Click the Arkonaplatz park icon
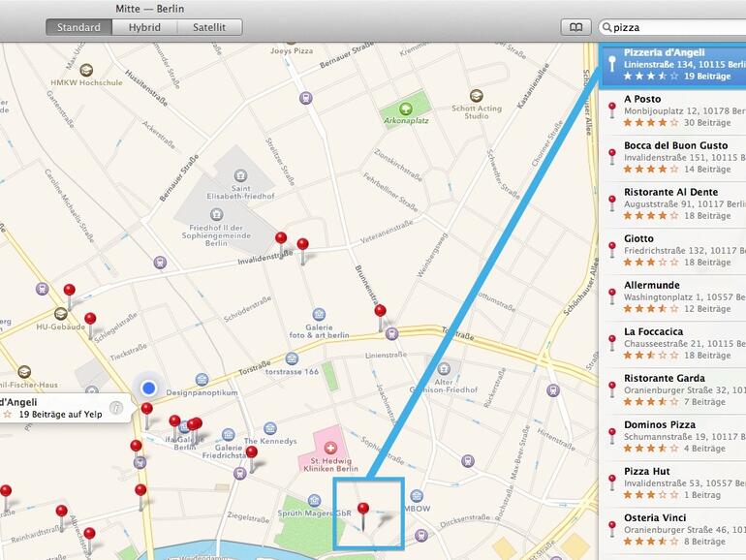 pos(405,109)
